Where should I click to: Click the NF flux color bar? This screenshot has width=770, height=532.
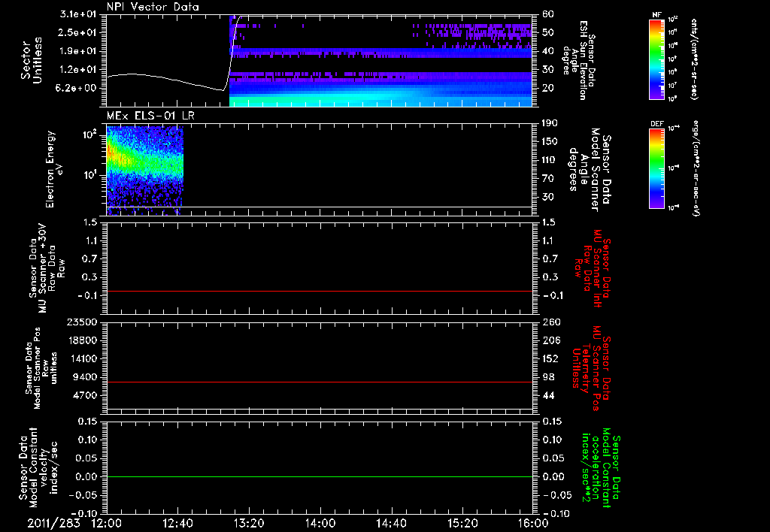[657, 59]
